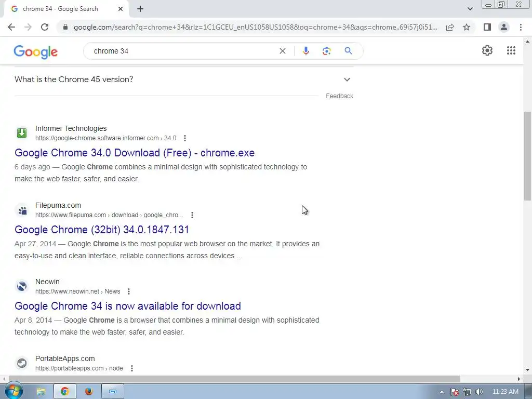Image resolution: width=532 pixels, height=399 pixels.
Task: Click the volume speaker tray icon
Action: pyautogui.click(x=479, y=392)
